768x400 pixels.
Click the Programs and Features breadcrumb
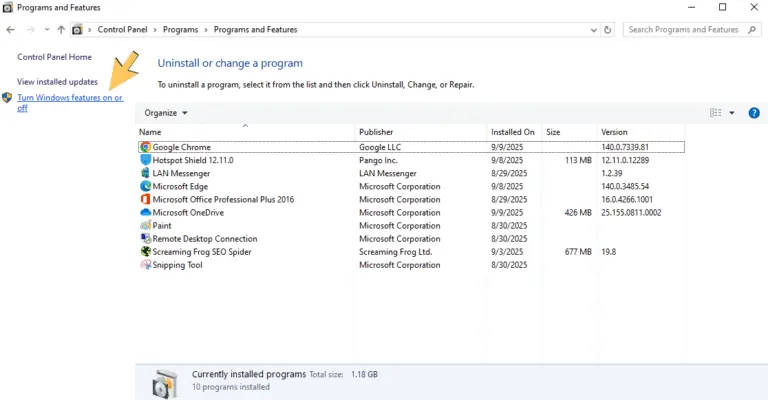point(255,30)
